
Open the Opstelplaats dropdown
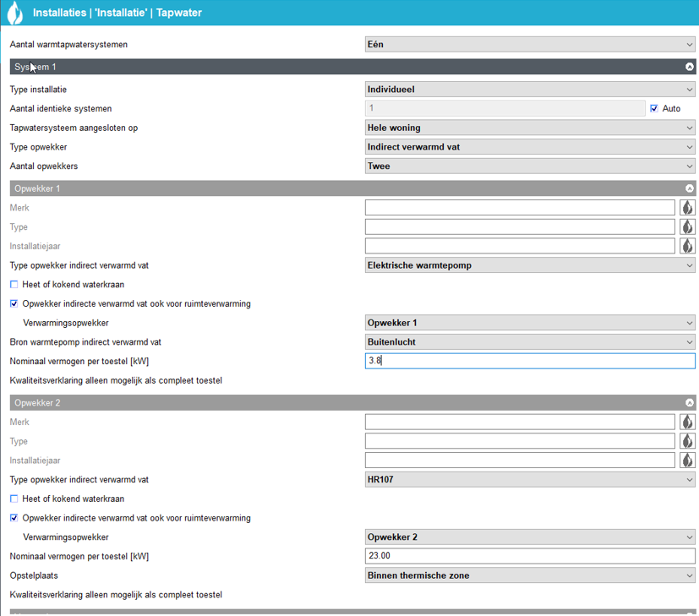(530, 576)
